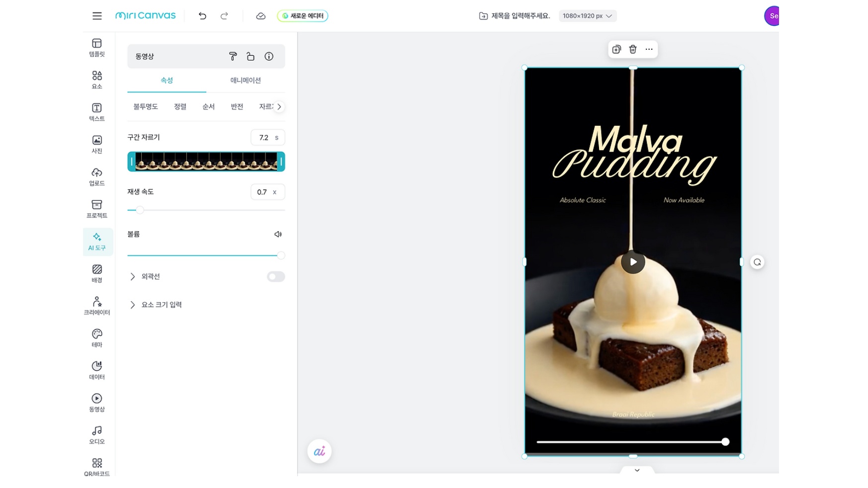Open the 텍스트 text sidebar panel
The width and height of the screenshot is (868, 488).
click(97, 112)
